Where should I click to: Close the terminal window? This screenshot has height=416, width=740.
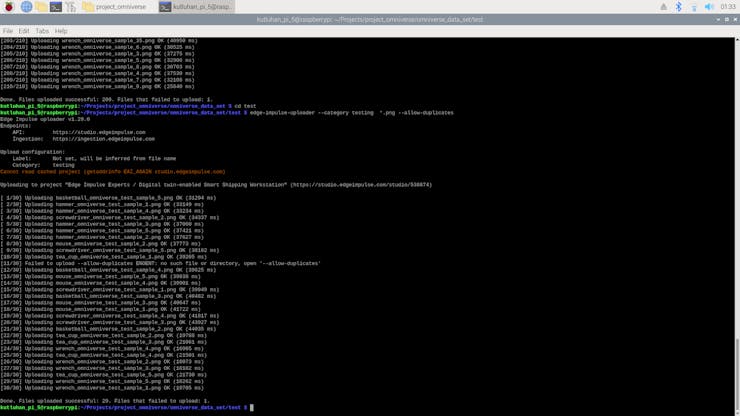(735, 19)
